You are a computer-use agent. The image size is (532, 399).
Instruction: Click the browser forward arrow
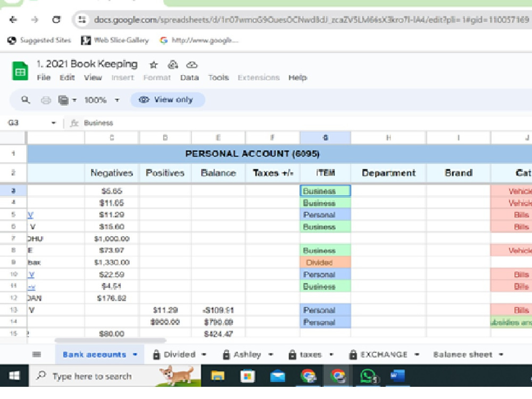pyautogui.click(x=35, y=20)
